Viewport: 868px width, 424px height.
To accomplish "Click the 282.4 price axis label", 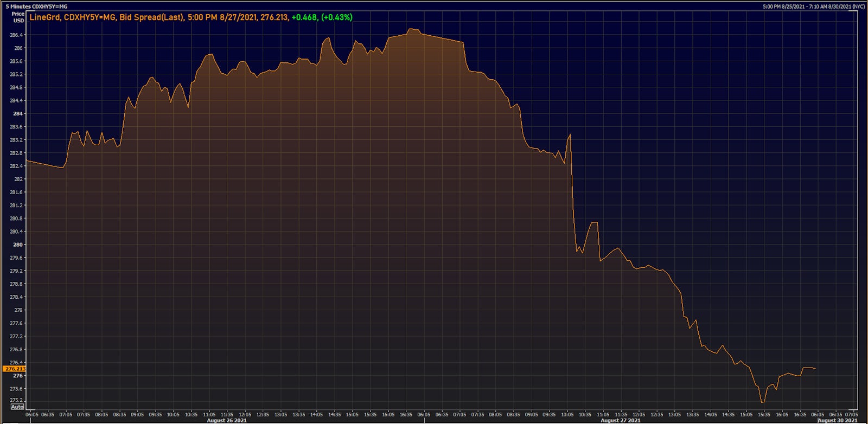I will tap(16, 166).
